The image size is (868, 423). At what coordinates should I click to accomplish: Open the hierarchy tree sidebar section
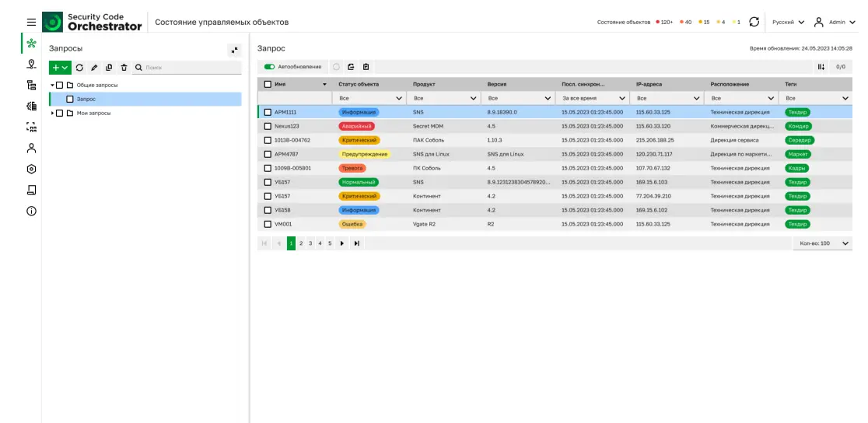(32, 85)
